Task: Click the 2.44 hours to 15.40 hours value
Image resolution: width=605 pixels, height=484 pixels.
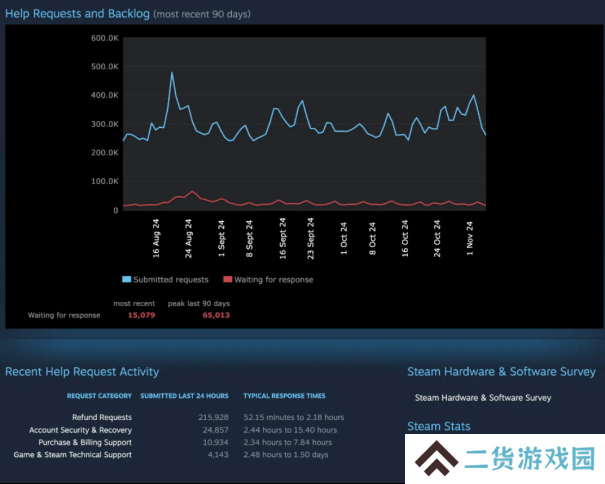Action: coord(290,430)
